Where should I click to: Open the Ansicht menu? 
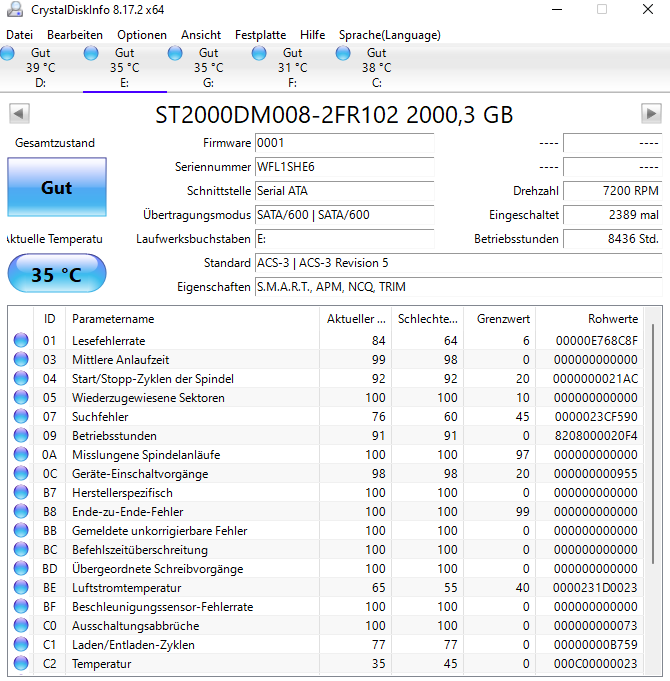201,35
